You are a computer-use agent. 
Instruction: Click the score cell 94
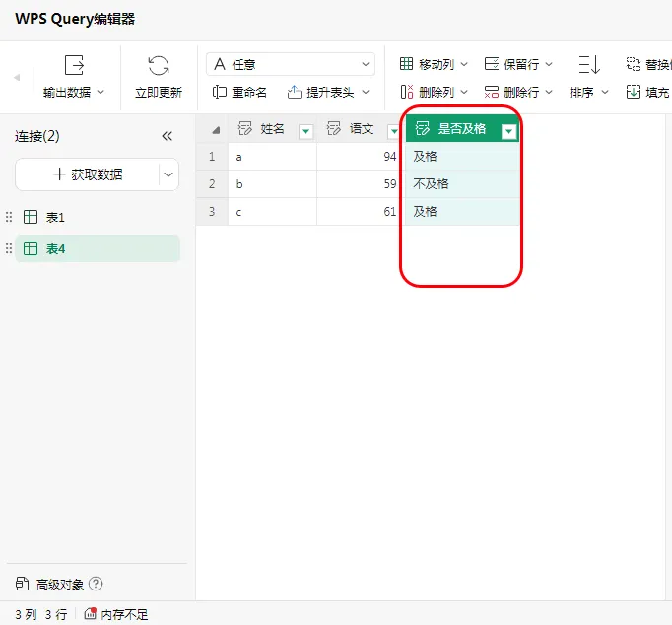click(361, 157)
